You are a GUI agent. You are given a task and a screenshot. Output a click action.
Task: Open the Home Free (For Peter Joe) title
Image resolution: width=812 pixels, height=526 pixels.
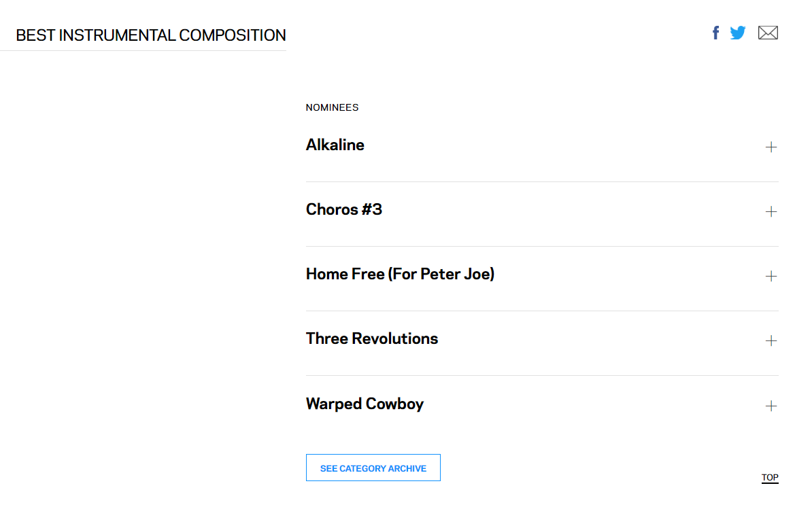coord(401,274)
